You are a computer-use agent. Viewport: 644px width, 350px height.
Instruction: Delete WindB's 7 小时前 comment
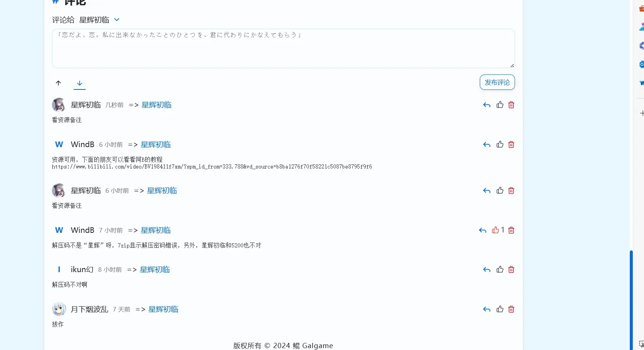point(511,230)
